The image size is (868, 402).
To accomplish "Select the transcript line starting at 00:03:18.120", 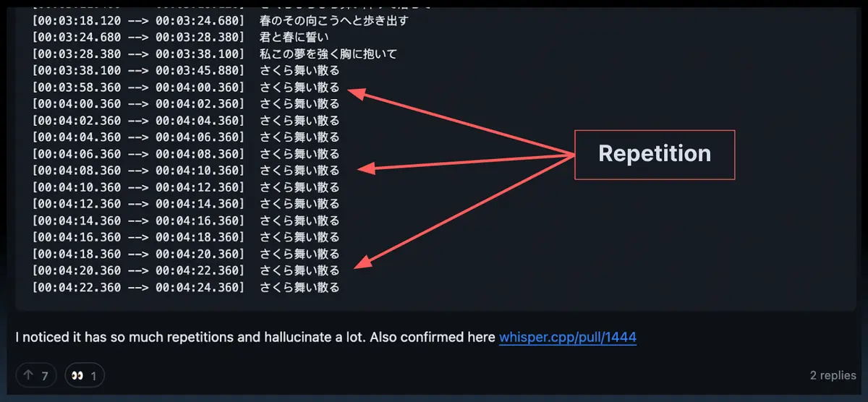I will pos(220,21).
